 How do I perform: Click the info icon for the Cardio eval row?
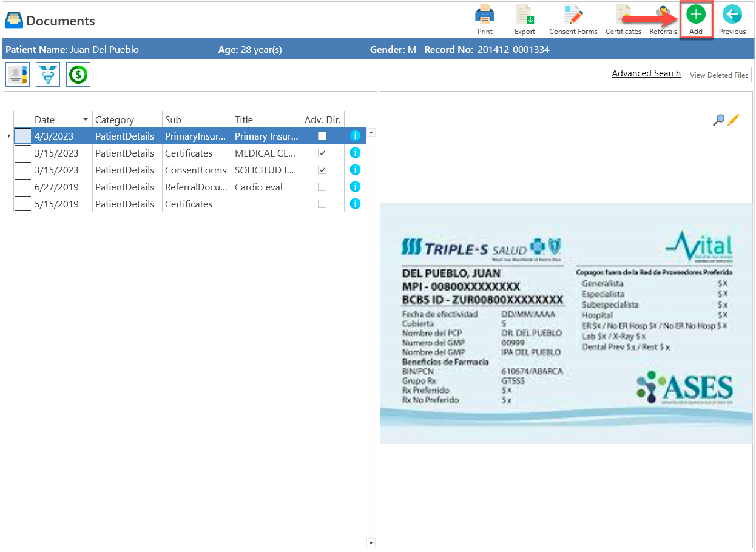point(356,187)
